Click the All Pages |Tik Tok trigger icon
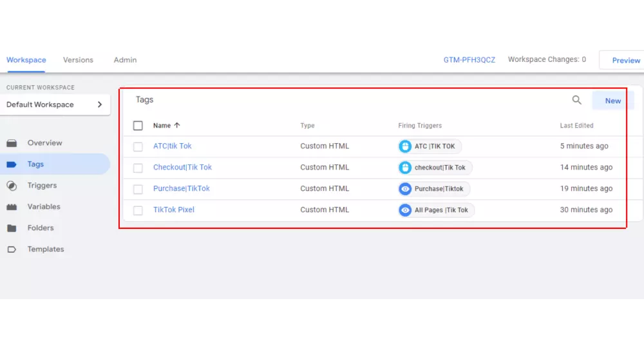The height and width of the screenshot is (363, 644). 405,210
